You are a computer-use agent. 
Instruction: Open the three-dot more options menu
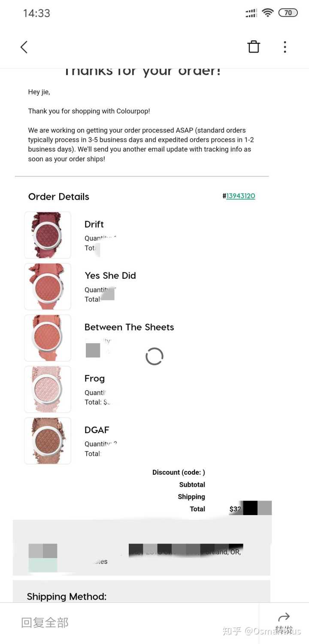click(285, 47)
